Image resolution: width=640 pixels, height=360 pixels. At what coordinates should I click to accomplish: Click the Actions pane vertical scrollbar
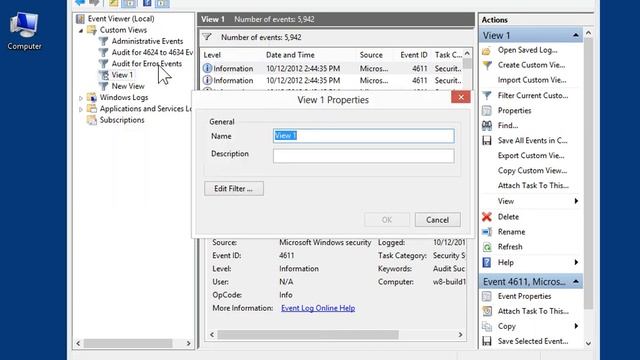588,173
